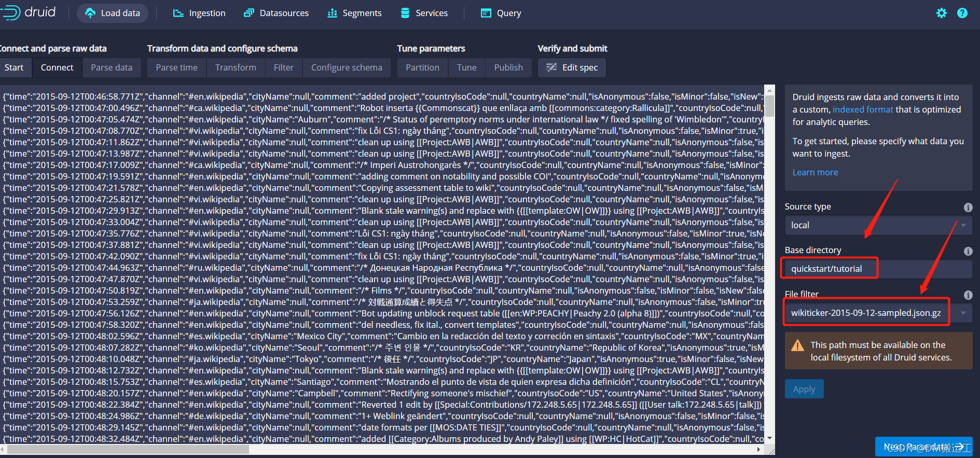Click the Segments icon in header
Screen dimensions: 980x458
(332, 13)
